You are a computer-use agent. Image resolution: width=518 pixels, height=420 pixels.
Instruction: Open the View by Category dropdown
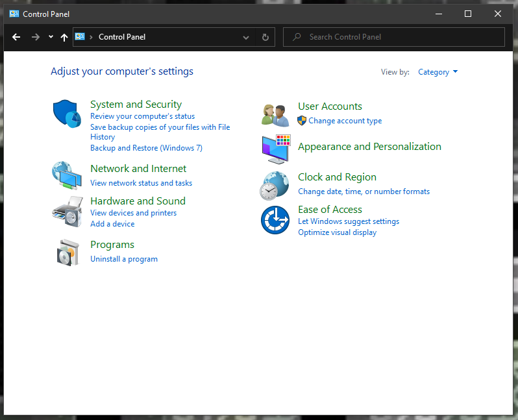[x=438, y=72]
